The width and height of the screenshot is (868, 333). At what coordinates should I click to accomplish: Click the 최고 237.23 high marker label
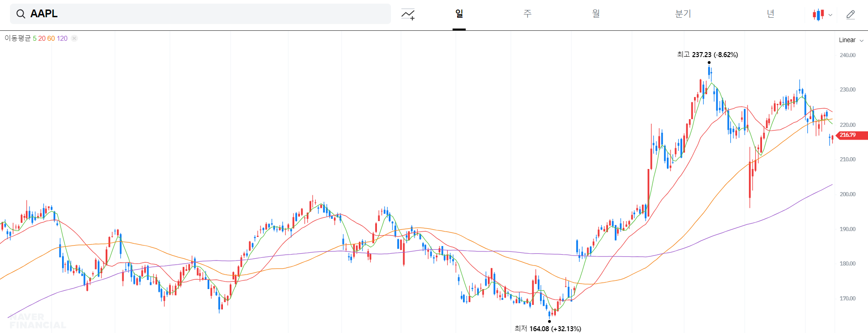pyautogui.click(x=707, y=54)
